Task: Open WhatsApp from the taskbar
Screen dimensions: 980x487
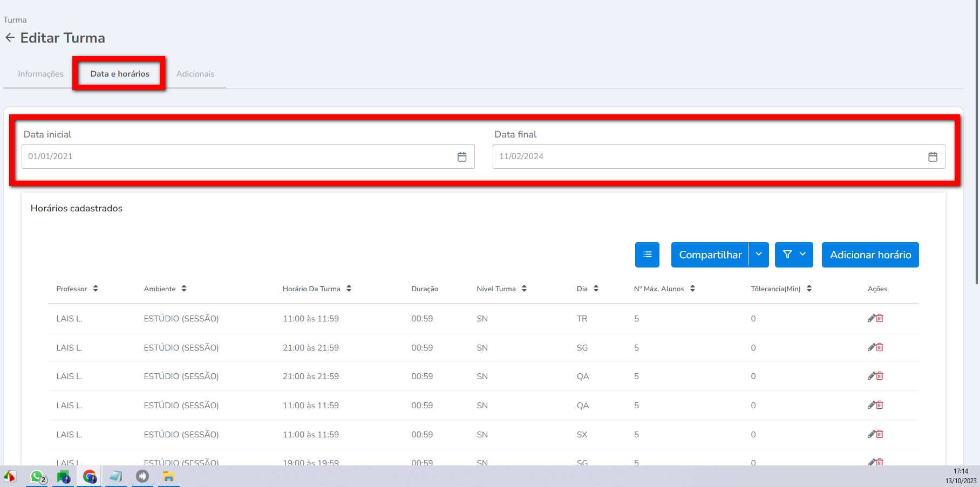Action: [x=37, y=477]
